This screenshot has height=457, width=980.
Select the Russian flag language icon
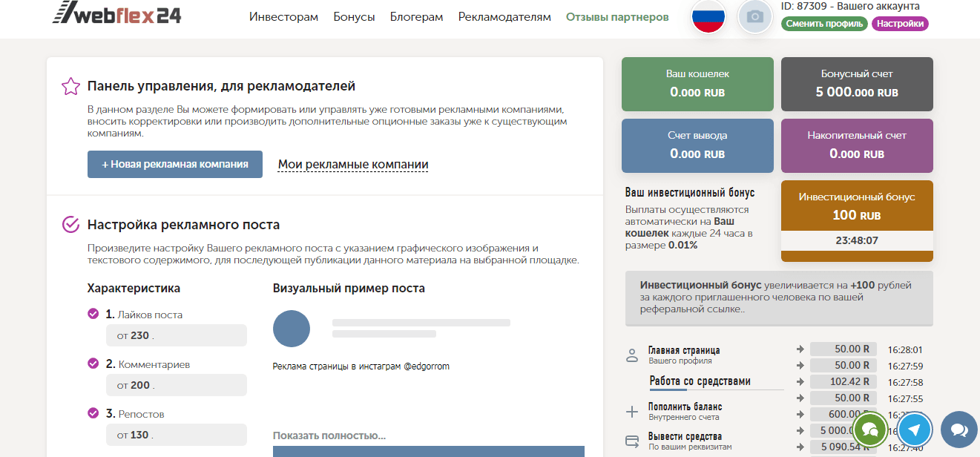pyautogui.click(x=708, y=17)
